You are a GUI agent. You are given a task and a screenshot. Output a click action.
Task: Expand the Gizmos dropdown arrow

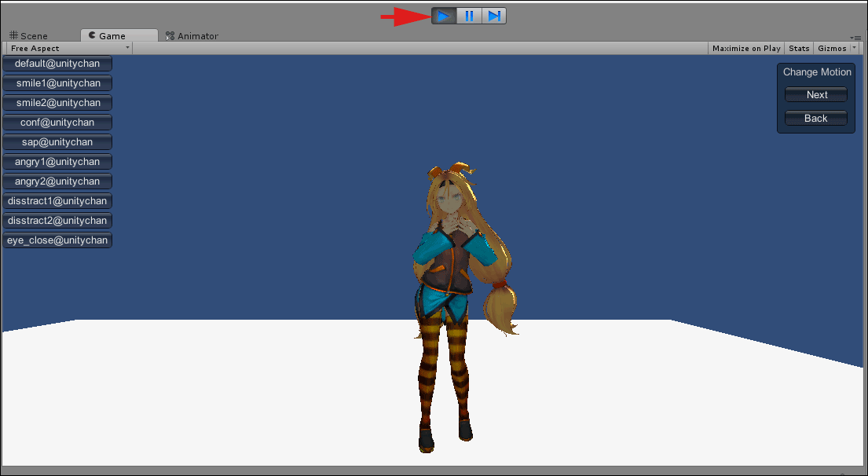[x=854, y=48]
